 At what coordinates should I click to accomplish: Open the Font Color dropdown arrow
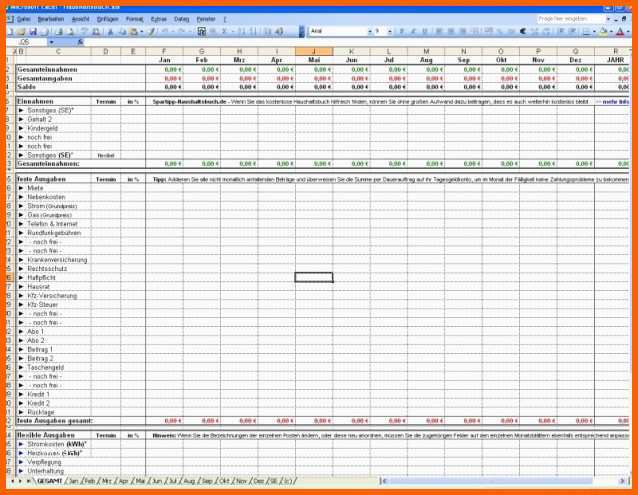click(628, 31)
